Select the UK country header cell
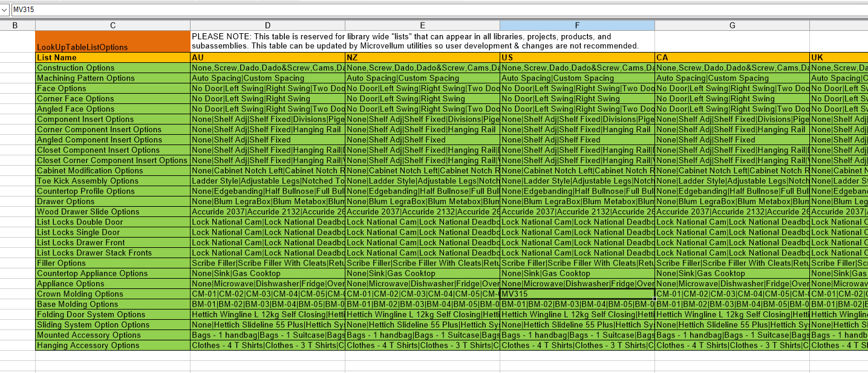 (838, 57)
